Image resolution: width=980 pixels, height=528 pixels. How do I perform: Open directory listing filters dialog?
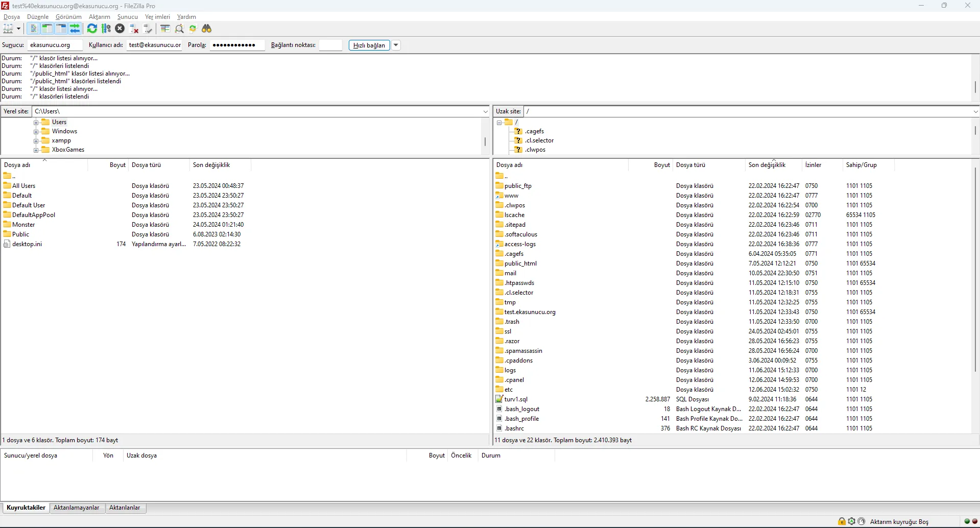[x=165, y=29]
